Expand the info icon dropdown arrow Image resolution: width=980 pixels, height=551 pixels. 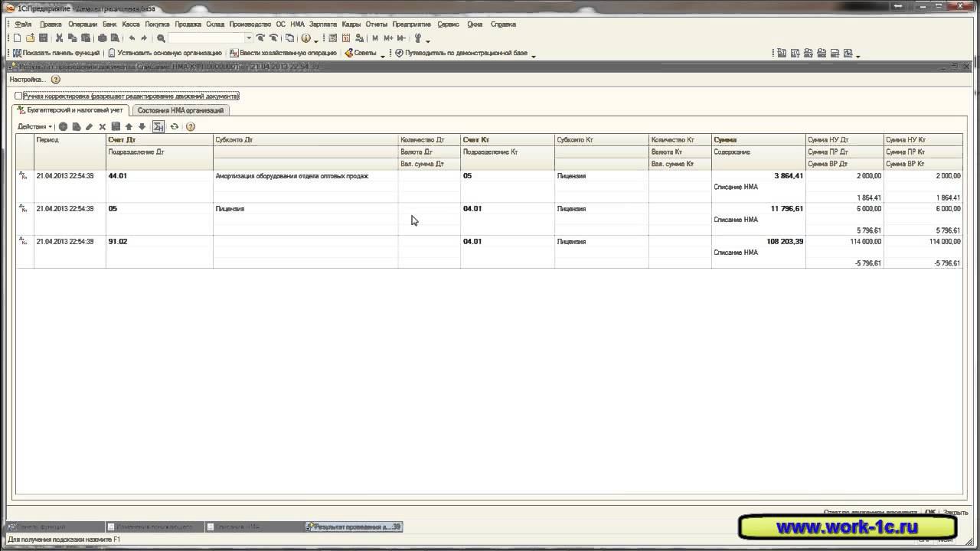point(315,40)
